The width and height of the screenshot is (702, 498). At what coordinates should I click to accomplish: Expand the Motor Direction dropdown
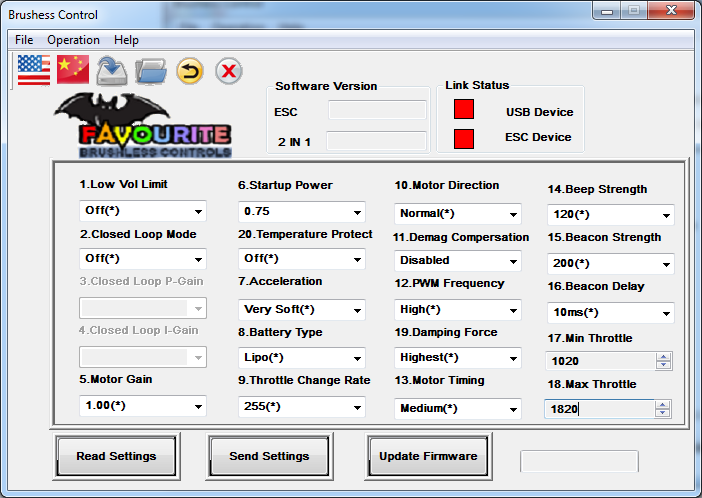(x=458, y=214)
